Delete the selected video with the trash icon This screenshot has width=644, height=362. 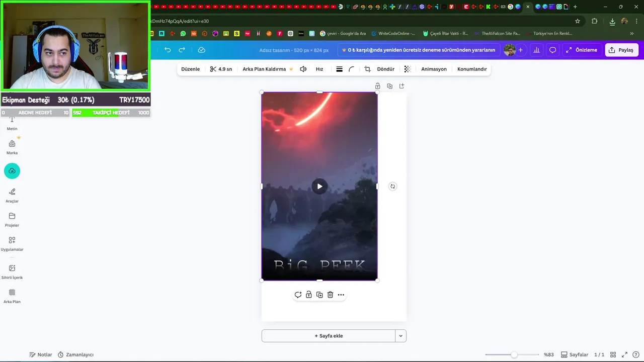pos(330,295)
